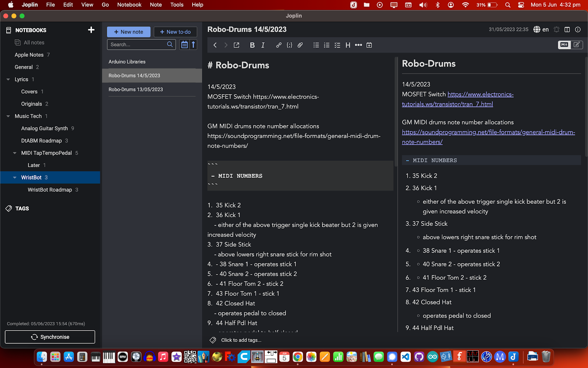Toggle sort order field calendar icon
588x368 pixels.
click(x=184, y=45)
